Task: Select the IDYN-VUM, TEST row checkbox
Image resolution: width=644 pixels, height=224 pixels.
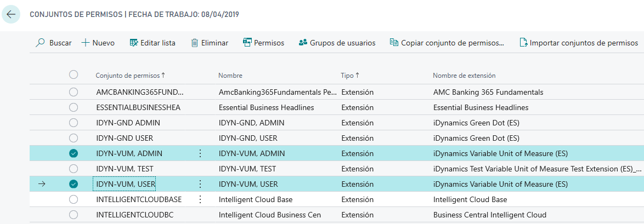Action: [x=74, y=169]
